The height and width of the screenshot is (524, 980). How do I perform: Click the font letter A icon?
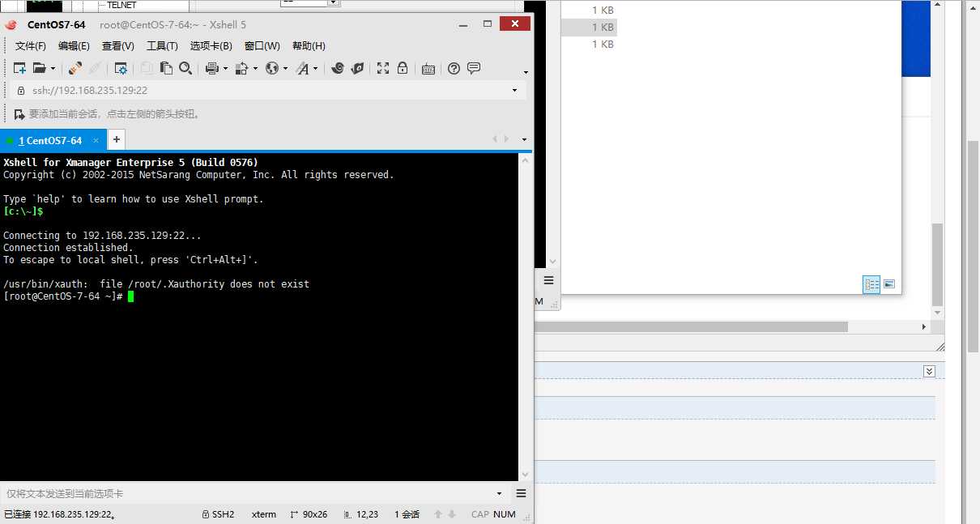click(x=303, y=69)
